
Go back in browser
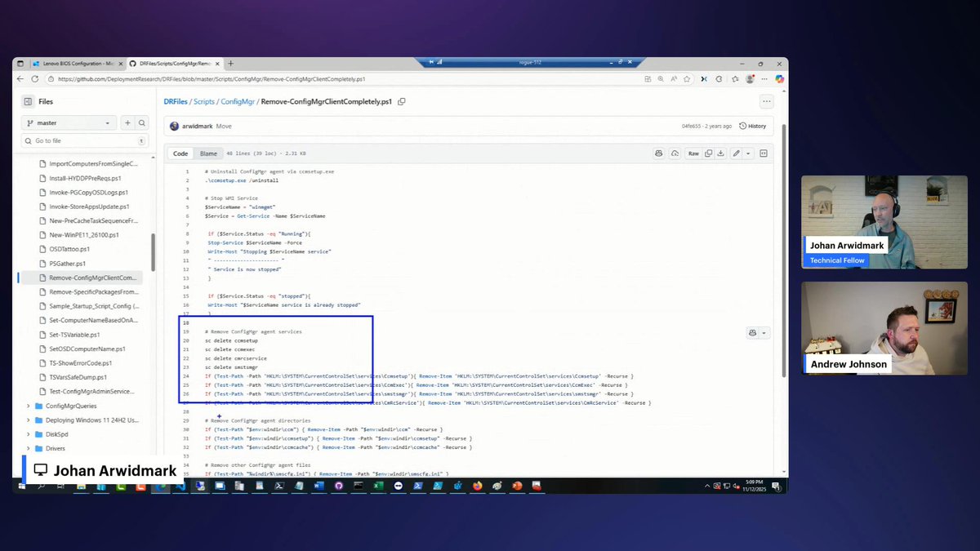22,79
